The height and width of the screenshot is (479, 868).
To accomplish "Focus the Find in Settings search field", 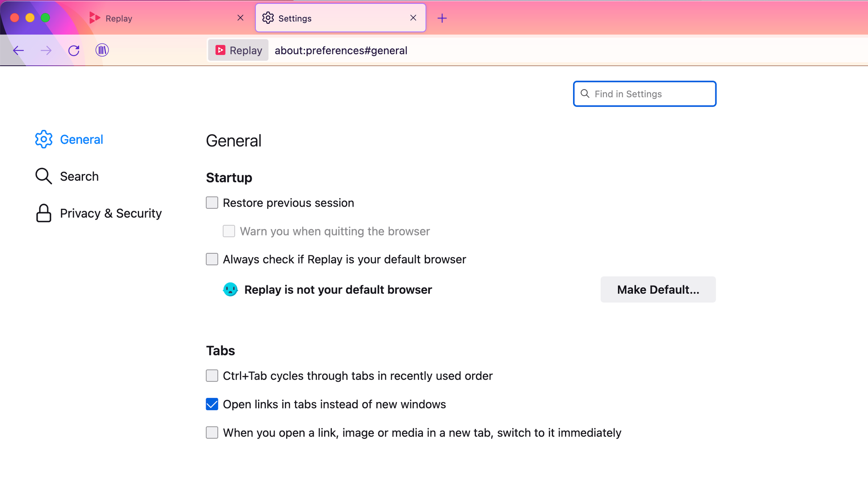I will 645,94.
